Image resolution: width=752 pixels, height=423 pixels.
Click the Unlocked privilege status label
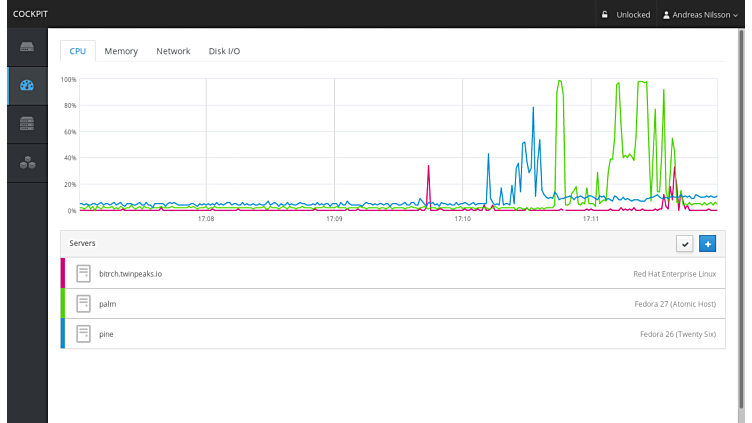(633, 15)
